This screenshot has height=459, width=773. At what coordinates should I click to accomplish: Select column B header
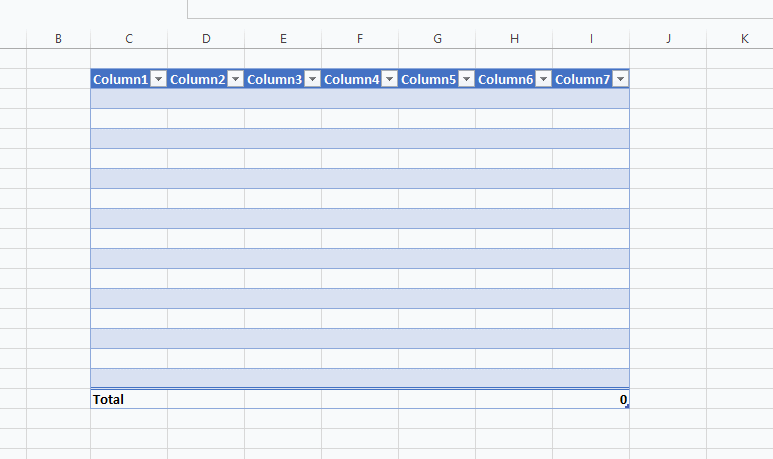(x=58, y=39)
